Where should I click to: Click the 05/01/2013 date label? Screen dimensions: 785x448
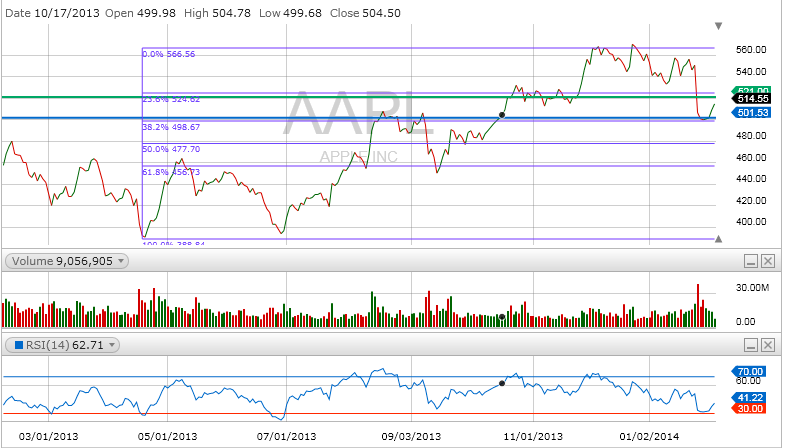tap(168, 436)
